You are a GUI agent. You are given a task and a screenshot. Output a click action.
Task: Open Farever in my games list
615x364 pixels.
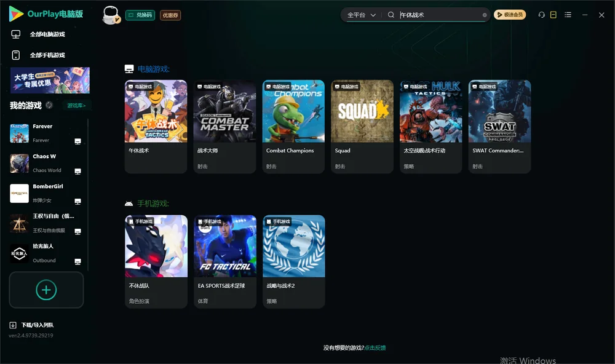pyautogui.click(x=47, y=133)
